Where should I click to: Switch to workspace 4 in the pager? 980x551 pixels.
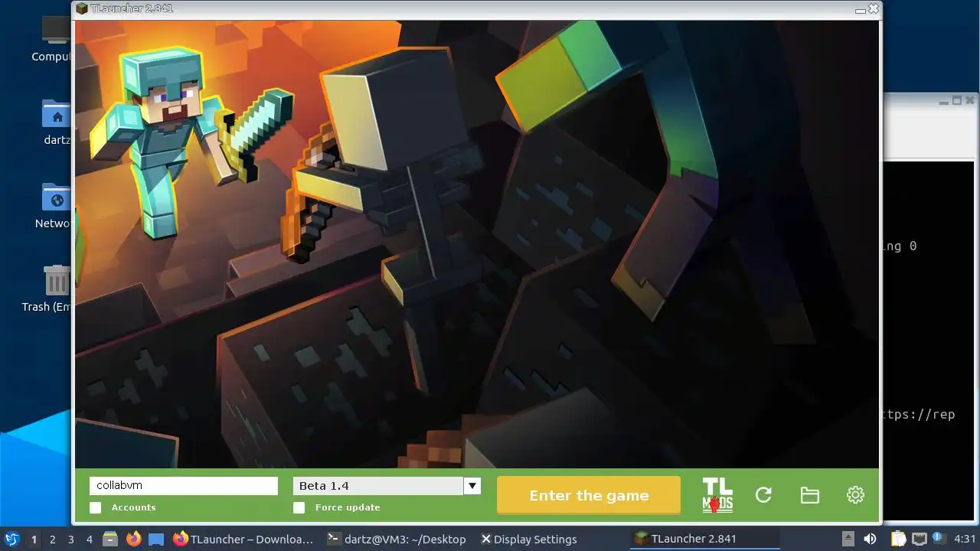[89, 539]
